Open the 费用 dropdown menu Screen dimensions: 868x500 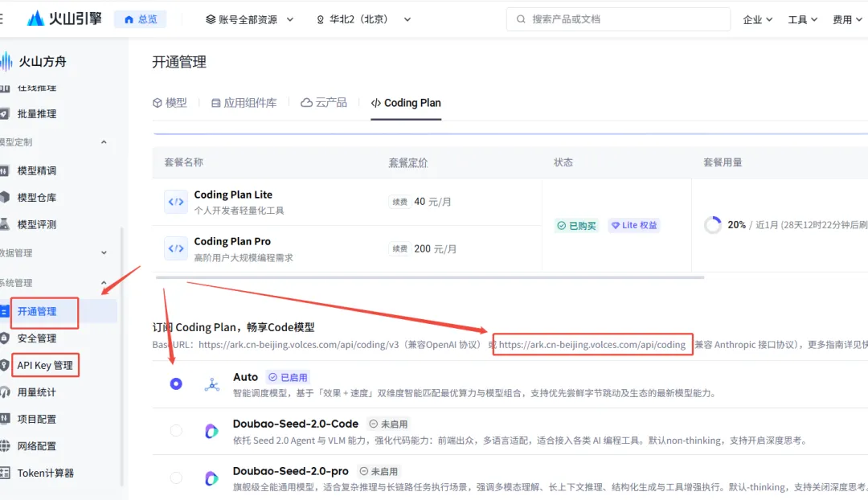point(848,19)
